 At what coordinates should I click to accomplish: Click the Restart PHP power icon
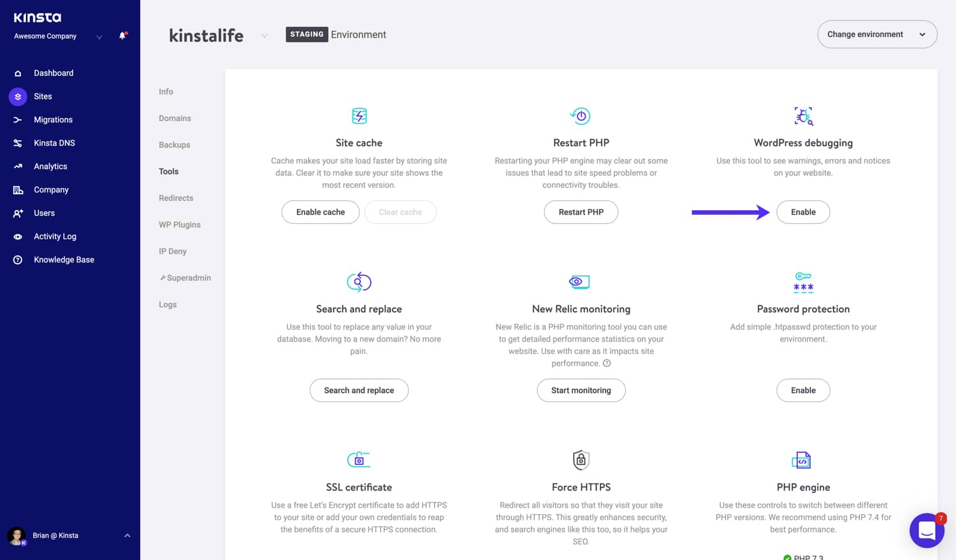coord(581,116)
